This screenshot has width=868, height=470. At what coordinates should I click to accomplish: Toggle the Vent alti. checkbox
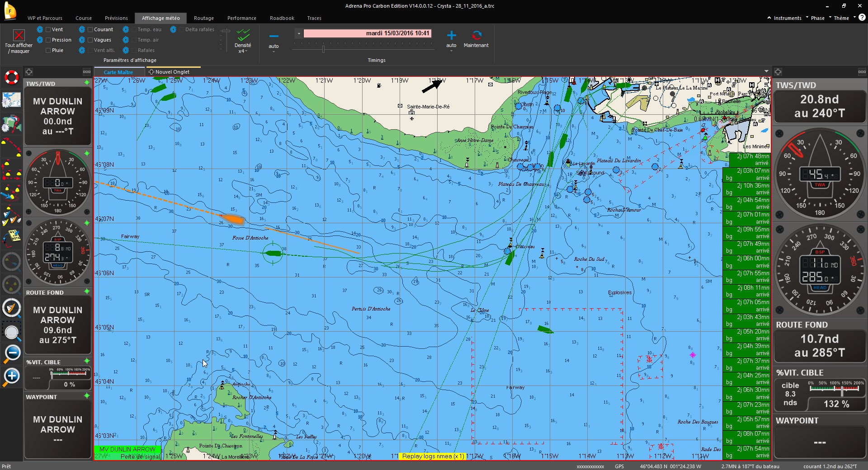(90, 51)
